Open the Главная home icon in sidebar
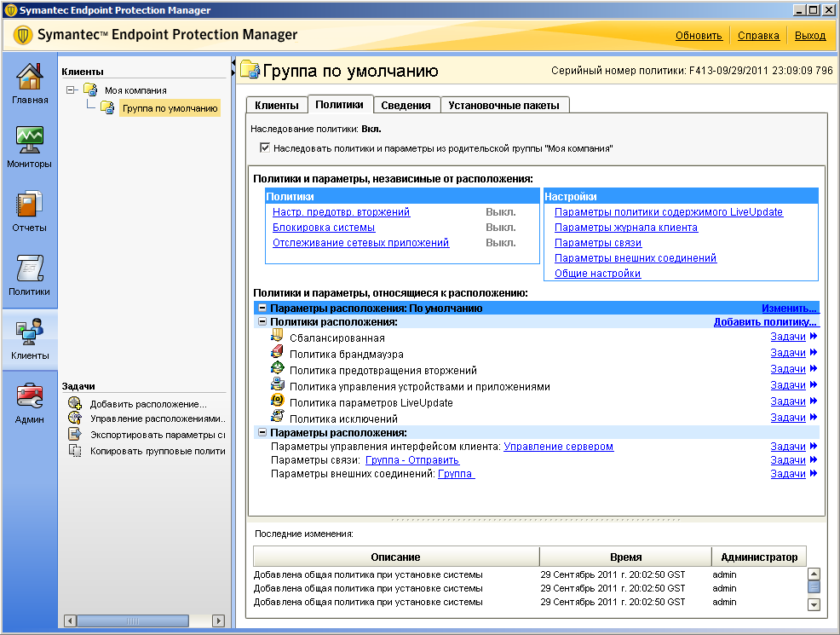This screenshot has height=635, width=840. 30,78
